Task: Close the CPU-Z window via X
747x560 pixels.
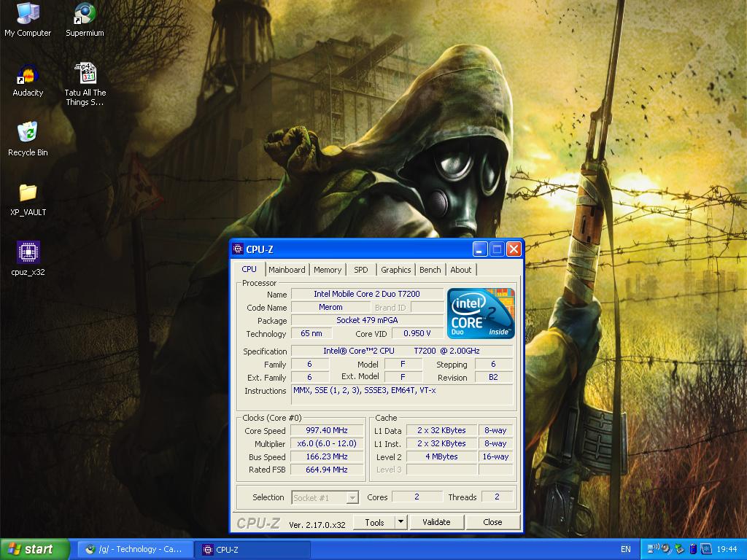Action: click(514, 249)
